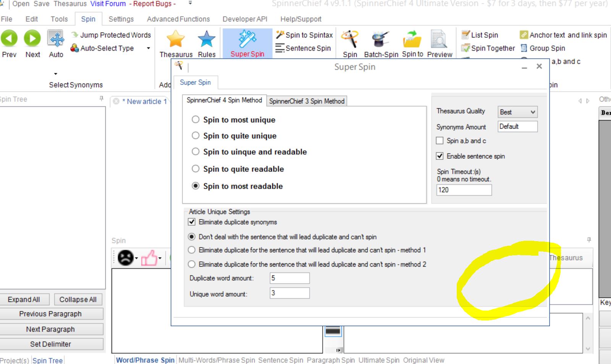
Task: Click the sad face rating icon
Action: point(125,258)
